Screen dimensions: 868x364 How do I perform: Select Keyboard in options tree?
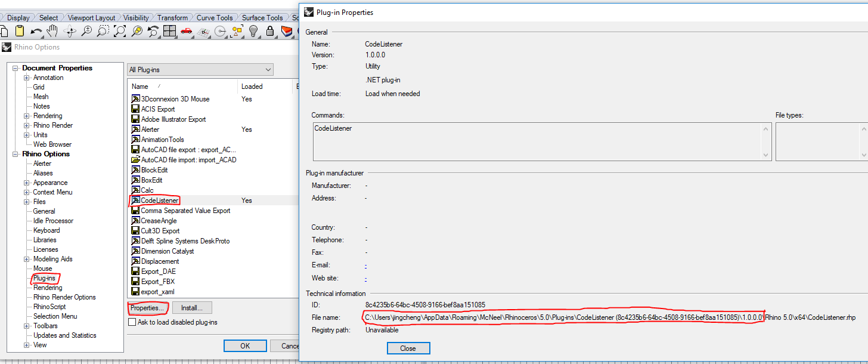click(46, 230)
